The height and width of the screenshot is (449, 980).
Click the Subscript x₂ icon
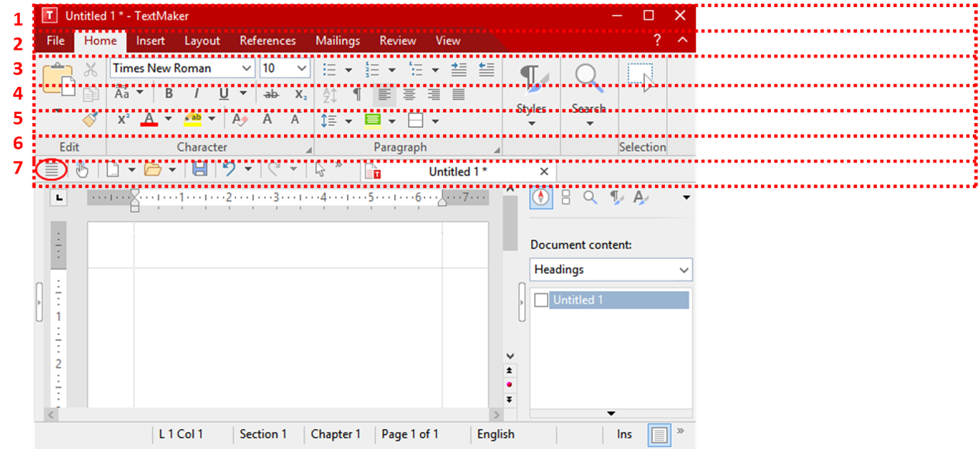click(x=301, y=94)
